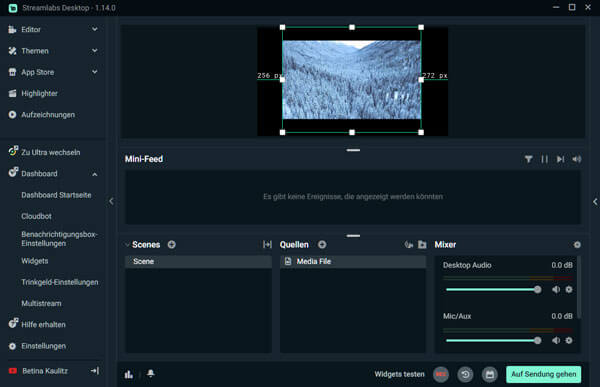This screenshot has width=600, height=387.
Task: Click the media preview in the editor
Action: [x=352, y=80]
